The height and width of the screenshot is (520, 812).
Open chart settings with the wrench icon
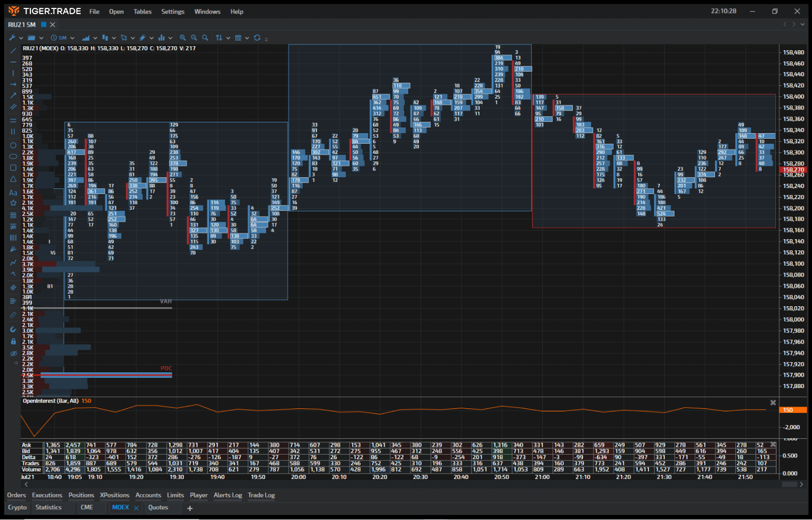pos(12,37)
